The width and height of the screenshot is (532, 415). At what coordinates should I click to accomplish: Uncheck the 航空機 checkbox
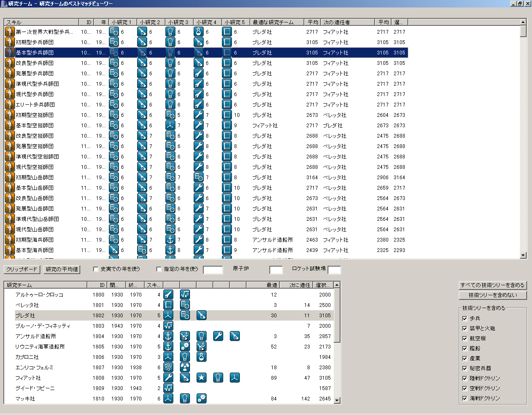pos(465,338)
